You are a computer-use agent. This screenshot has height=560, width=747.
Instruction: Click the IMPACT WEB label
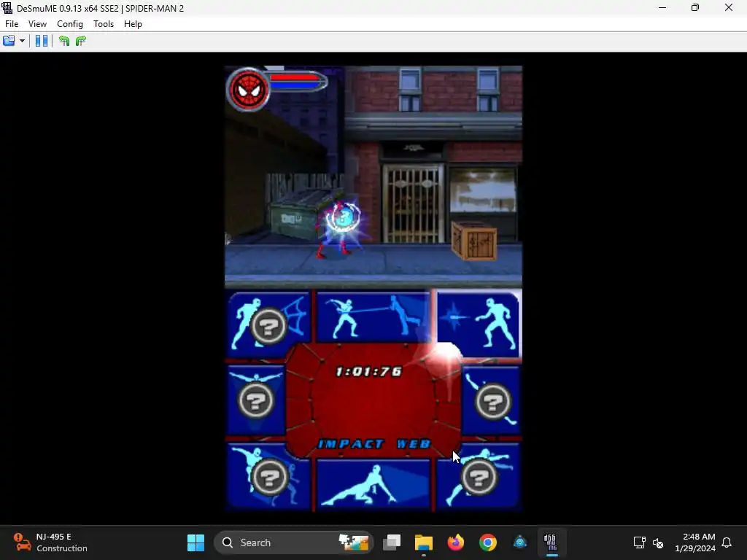click(374, 444)
